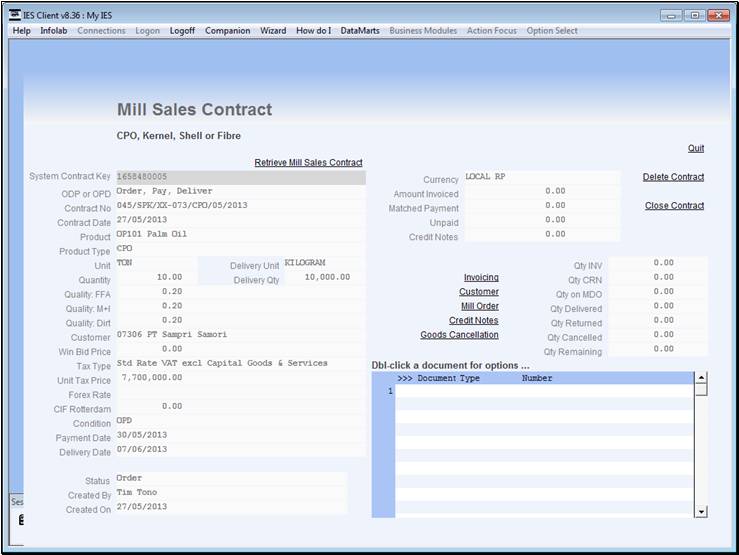The image size is (739, 555).
Task: Click the Win Bid Price field
Action: (240, 349)
